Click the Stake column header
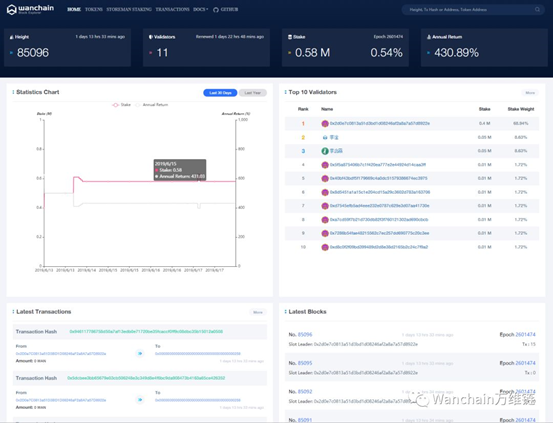 (485, 109)
